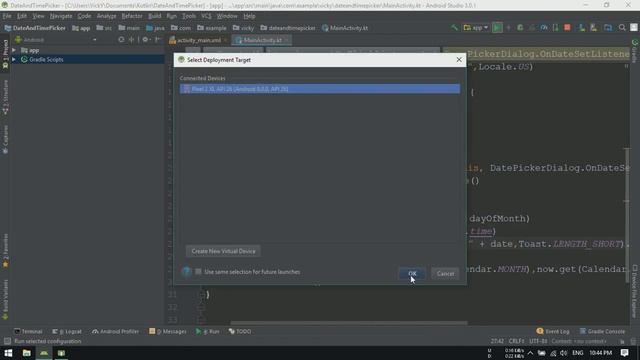Expand the app tree node
This screenshot has height=360, width=640.
14,50
